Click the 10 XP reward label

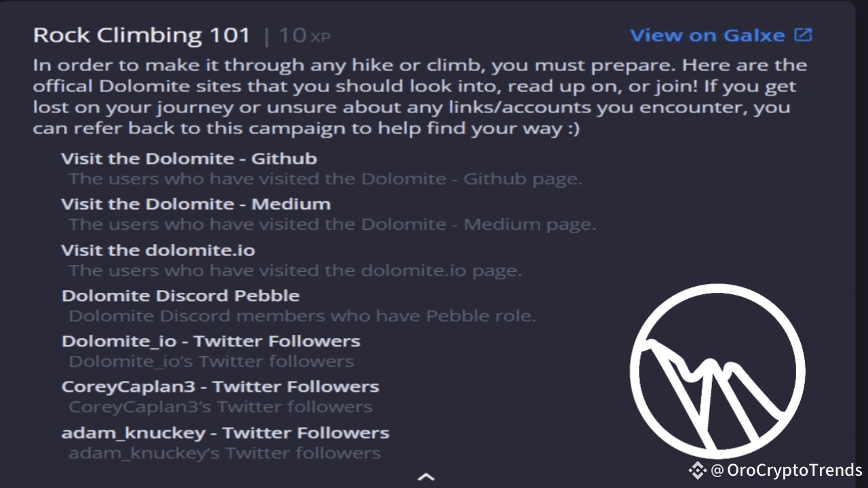304,36
